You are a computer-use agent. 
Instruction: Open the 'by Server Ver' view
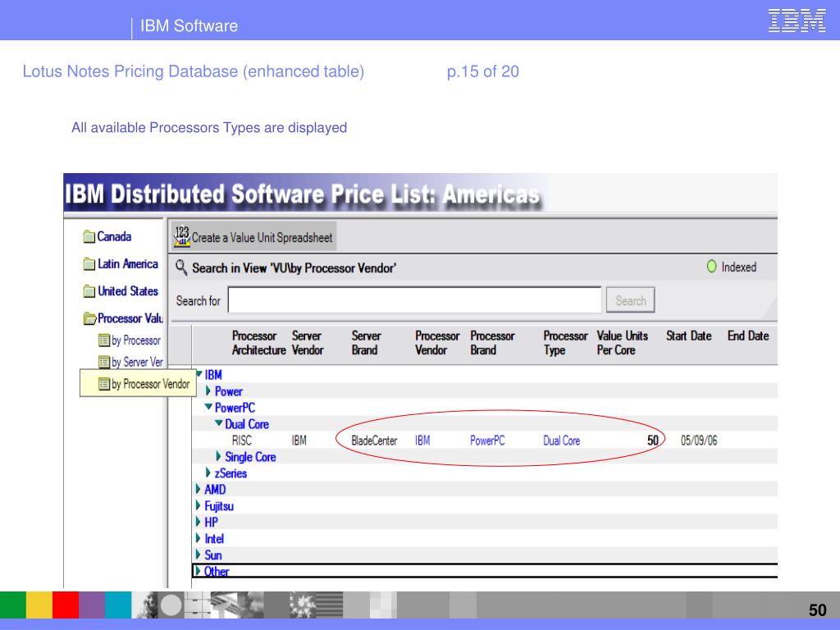click(x=137, y=362)
